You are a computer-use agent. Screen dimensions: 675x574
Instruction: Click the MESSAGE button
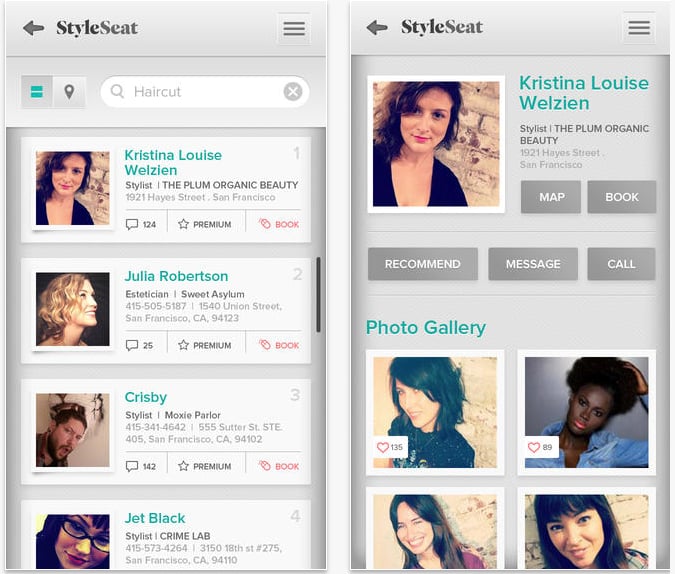point(533,264)
